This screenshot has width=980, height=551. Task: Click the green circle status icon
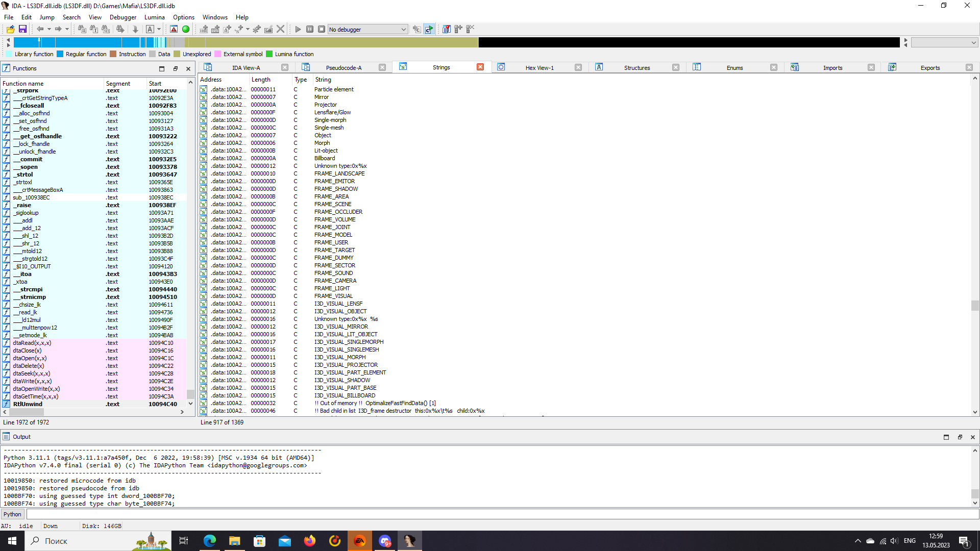click(186, 29)
